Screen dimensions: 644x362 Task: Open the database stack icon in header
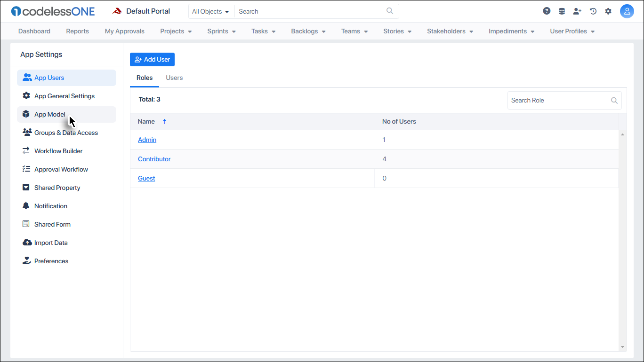click(x=562, y=11)
